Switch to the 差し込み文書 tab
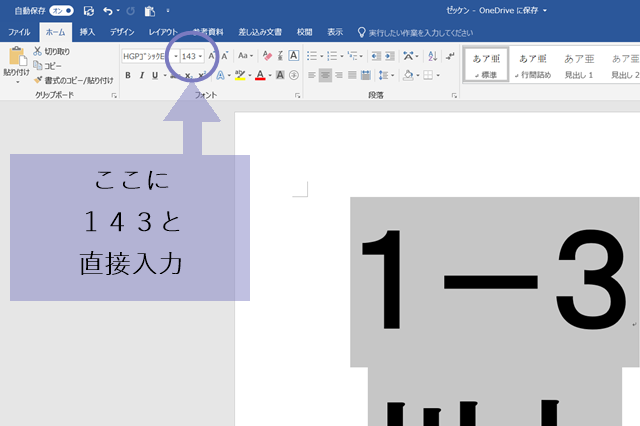 (x=260, y=32)
